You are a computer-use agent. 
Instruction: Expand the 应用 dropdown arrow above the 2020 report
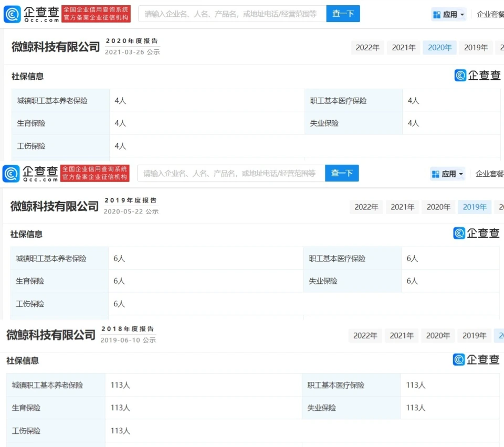pyautogui.click(x=463, y=15)
